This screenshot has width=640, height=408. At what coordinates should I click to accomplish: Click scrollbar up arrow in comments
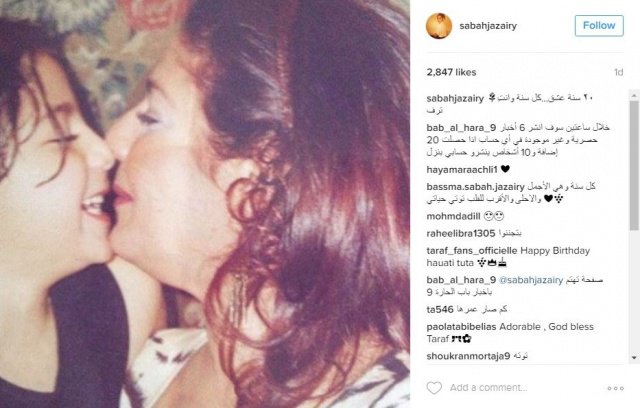[x=634, y=96]
